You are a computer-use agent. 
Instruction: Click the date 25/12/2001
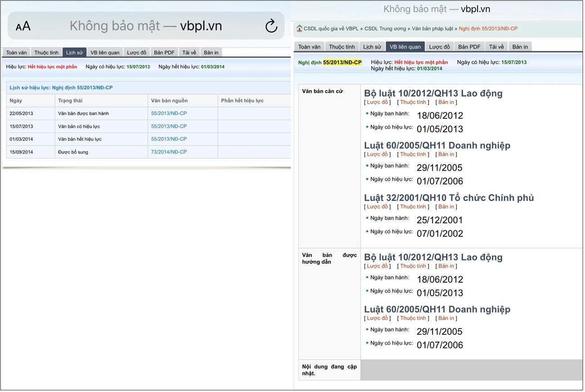440,220
